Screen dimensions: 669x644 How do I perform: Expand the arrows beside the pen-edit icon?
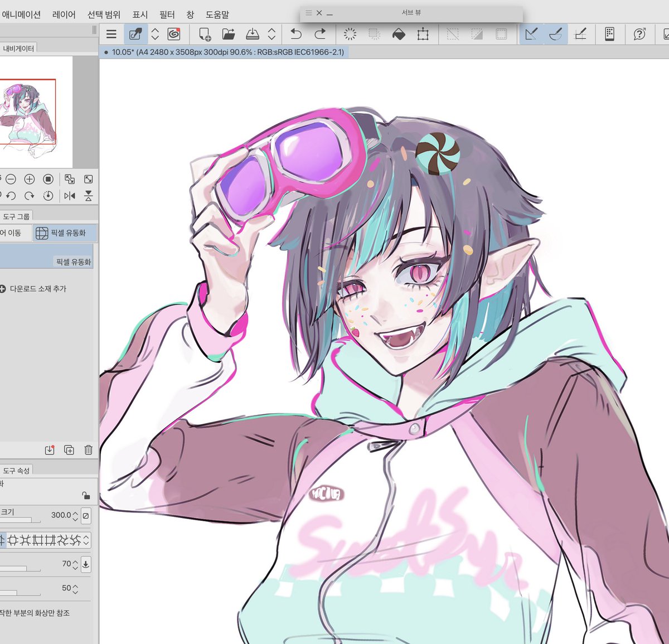click(155, 35)
